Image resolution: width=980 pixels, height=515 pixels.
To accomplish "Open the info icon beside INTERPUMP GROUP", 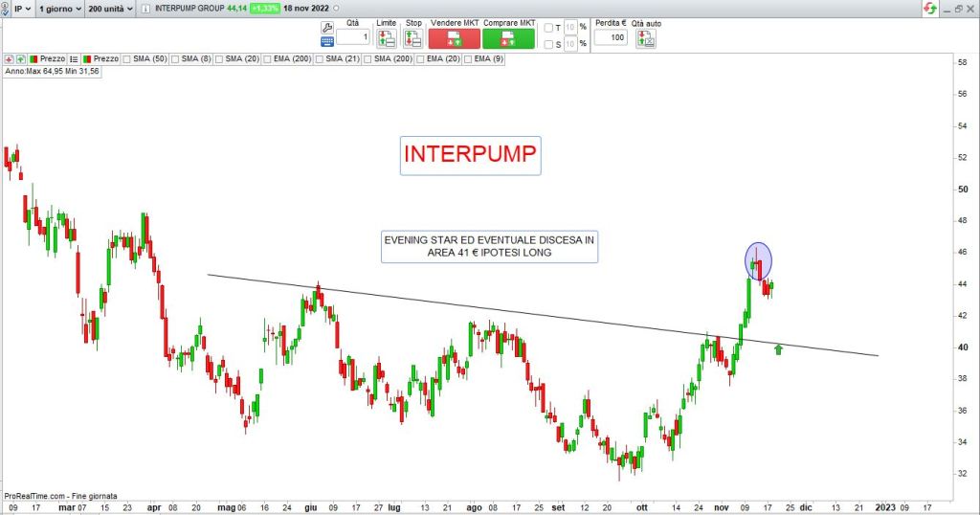I will (145, 9).
